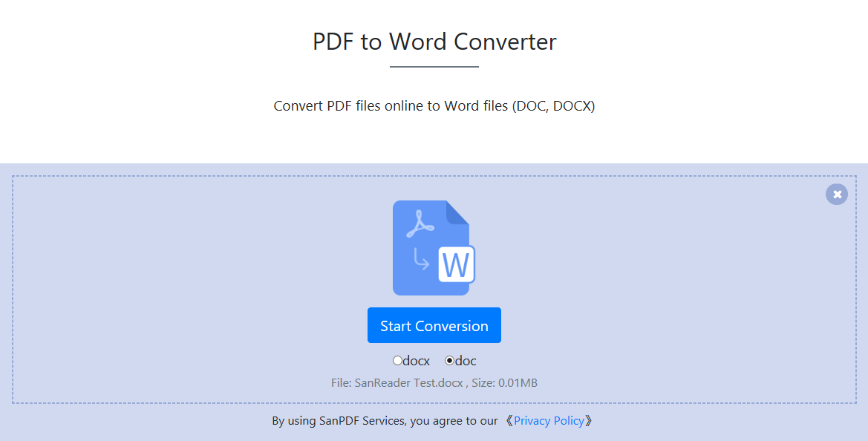Click the convert description text below the title
This screenshot has height=441, width=868.
[x=434, y=105]
